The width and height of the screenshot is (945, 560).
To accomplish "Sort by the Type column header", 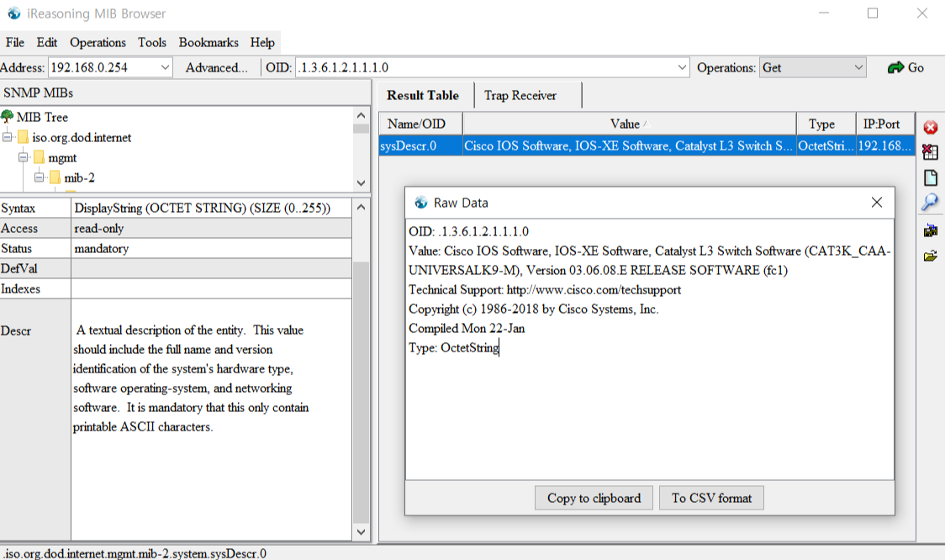I will point(826,124).
